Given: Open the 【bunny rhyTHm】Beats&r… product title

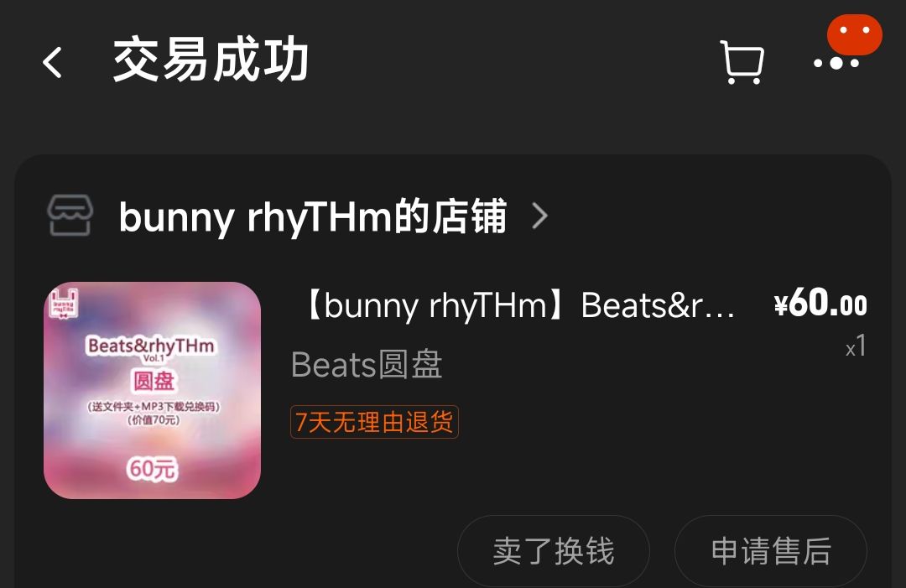Looking at the screenshot, I should (517, 305).
